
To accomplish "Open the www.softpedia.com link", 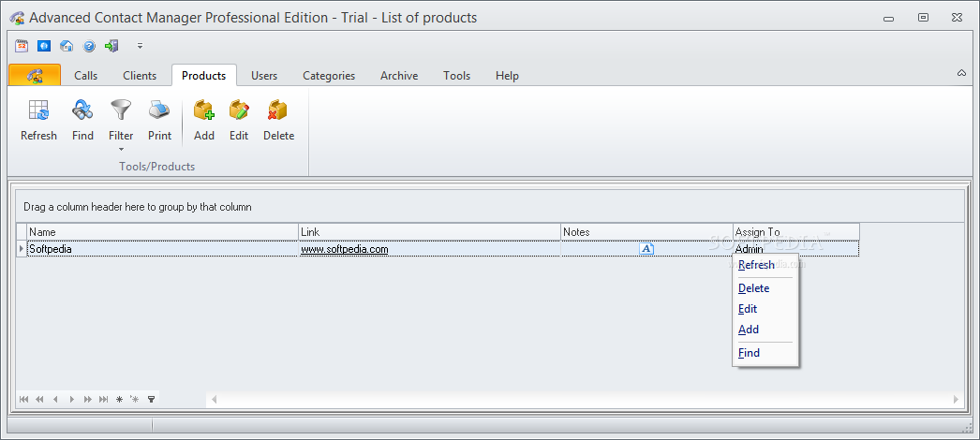I will click(x=345, y=249).
